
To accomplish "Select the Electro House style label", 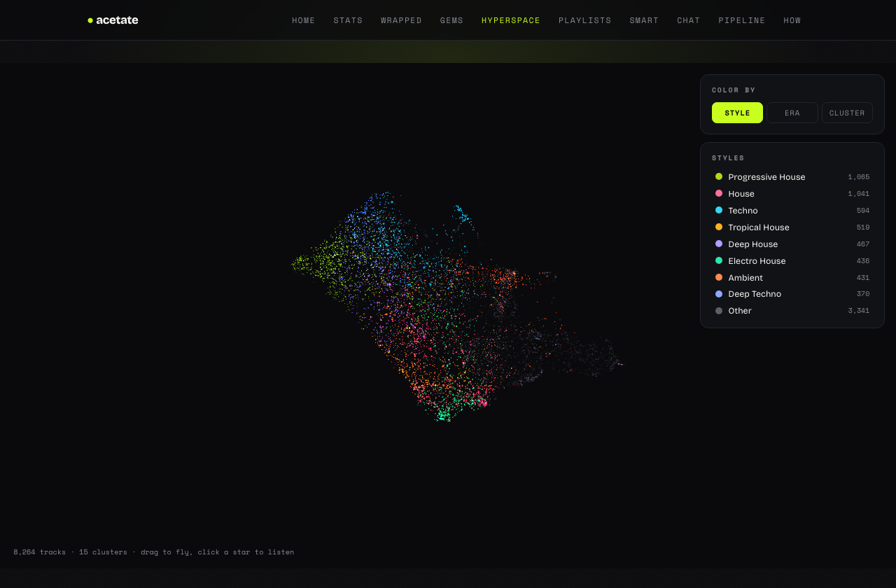I will (x=757, y=261).
